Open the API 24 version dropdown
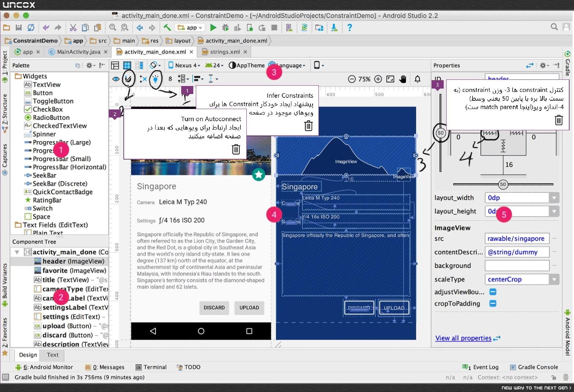 [215, 66]
